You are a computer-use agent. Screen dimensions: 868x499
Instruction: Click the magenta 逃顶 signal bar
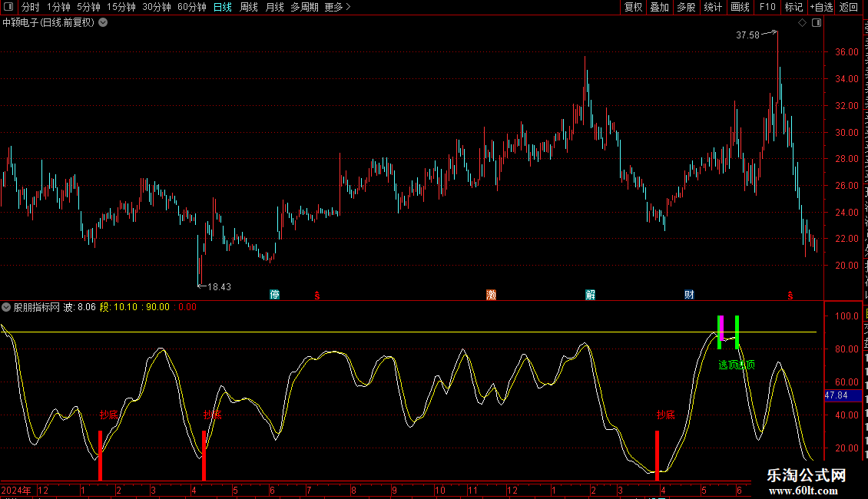[x=722, y=328]
